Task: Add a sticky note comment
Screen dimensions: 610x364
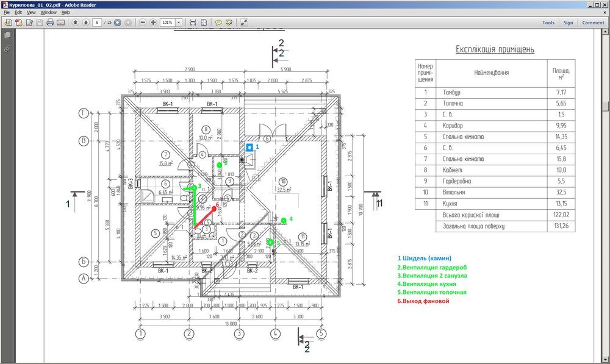Action: coord(218,23)
